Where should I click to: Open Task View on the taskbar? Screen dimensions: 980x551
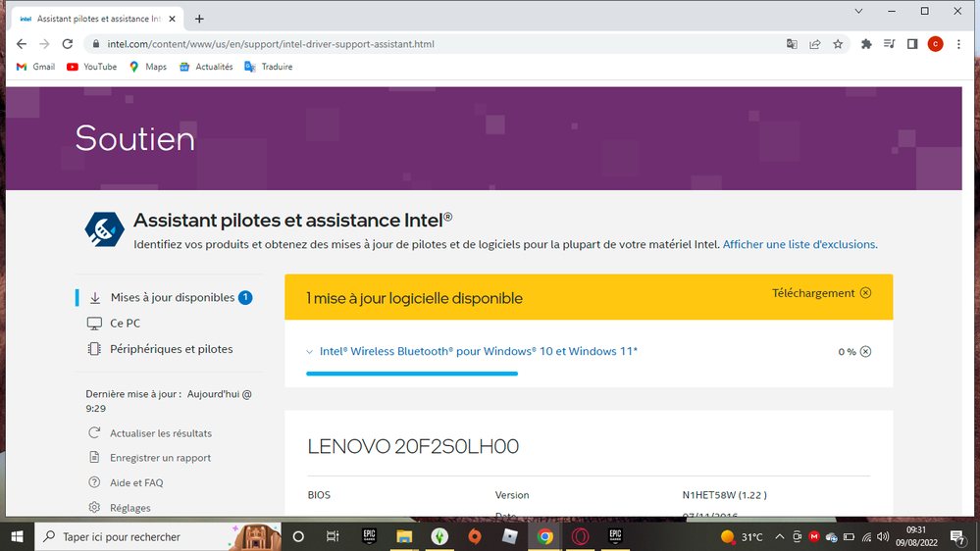coord(333,536)
